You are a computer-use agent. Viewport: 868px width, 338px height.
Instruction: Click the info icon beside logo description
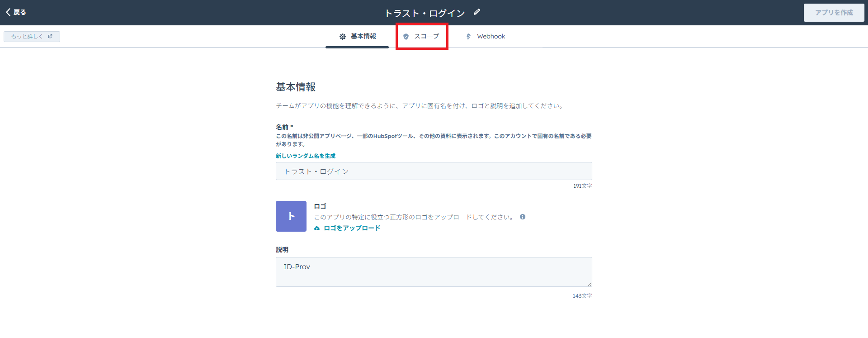[523, 217]
